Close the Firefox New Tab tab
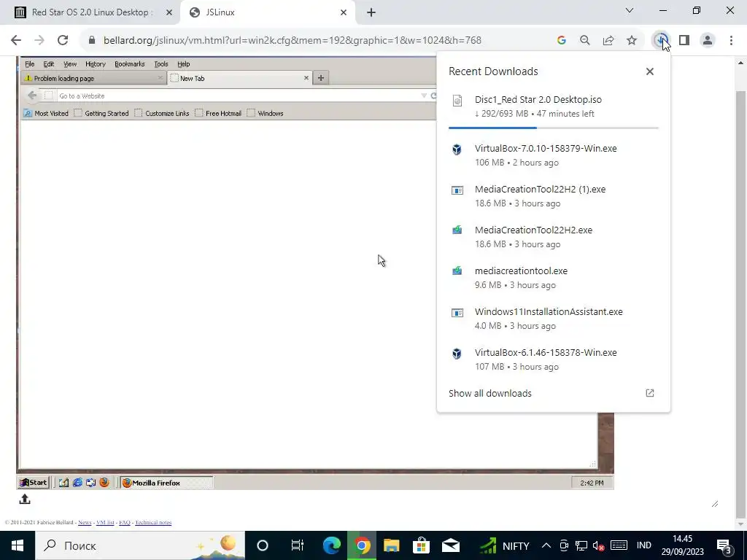Screen dimensions: 747x560 306,77
